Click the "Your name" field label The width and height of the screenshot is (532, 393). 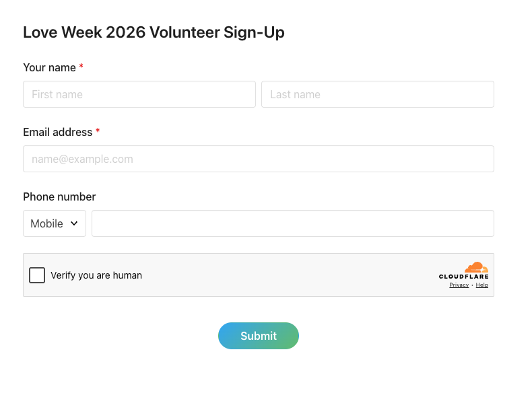(50, 67)
